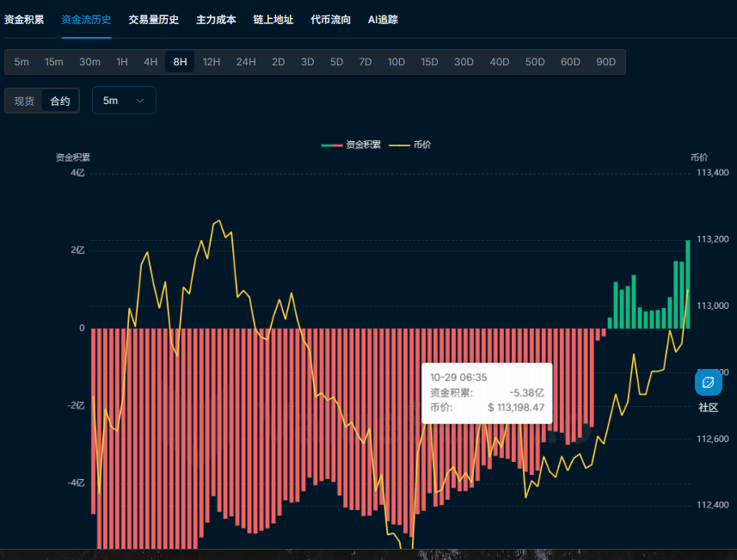Select 合约 contract mode
This screenshot has height=560, width=737.
[x=60, y=101]
